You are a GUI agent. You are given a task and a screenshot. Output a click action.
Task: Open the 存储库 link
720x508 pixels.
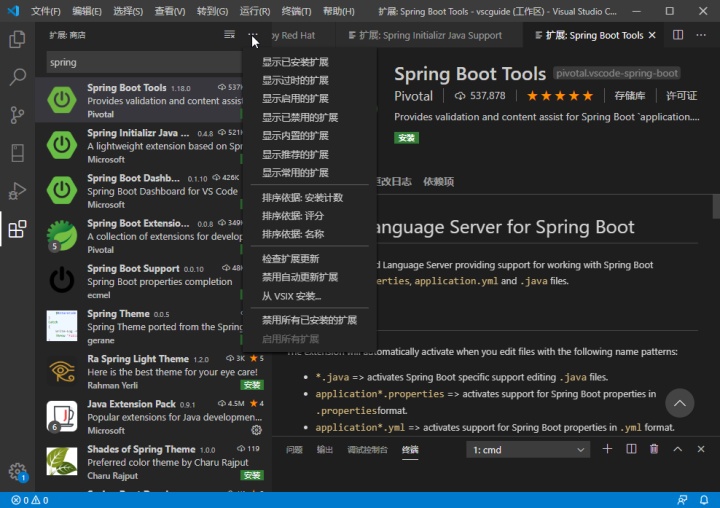(x=630, y=96)
